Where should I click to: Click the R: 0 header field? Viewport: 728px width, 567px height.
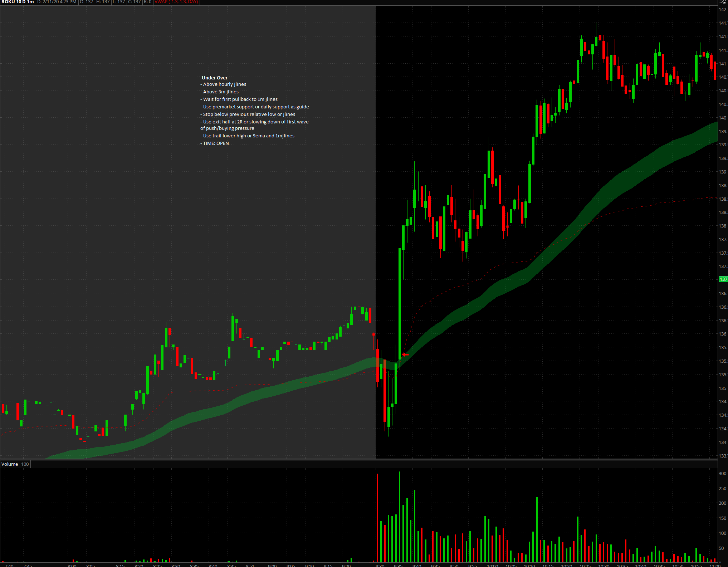[x=148, y=2]
